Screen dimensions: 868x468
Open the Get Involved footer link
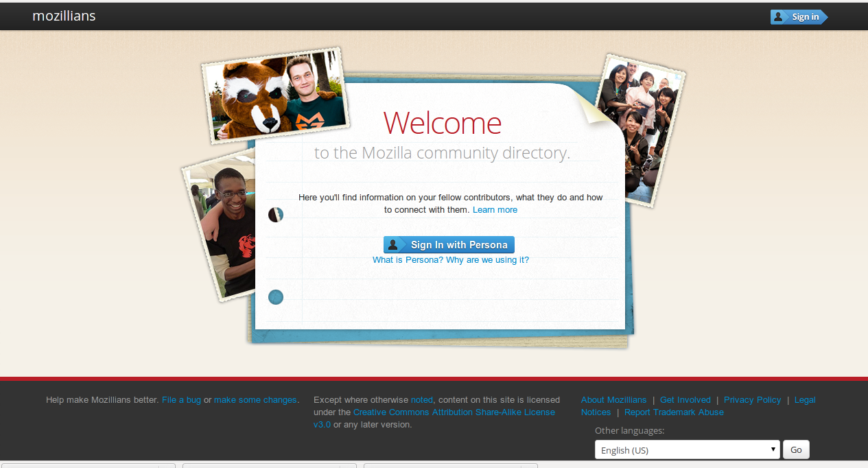point(685,400)
